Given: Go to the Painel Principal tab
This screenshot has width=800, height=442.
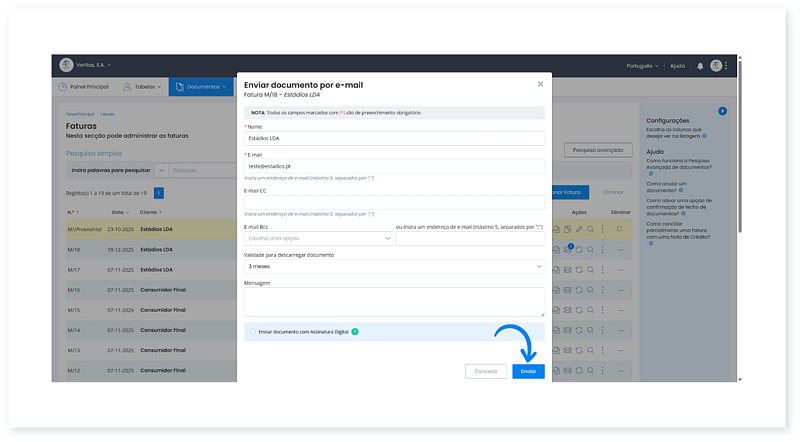Looking at the screenshot, I should [83, 87].
